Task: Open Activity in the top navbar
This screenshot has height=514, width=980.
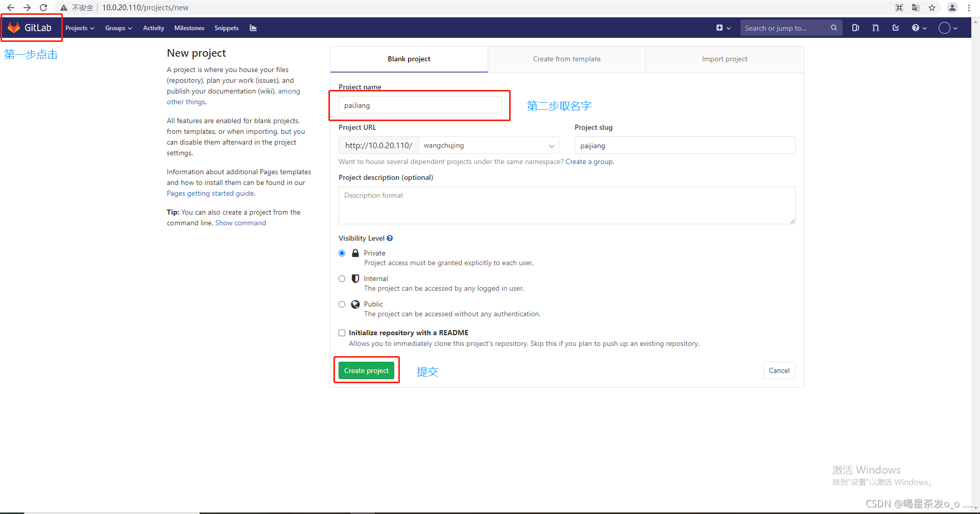Action: (x=154, y=28)
